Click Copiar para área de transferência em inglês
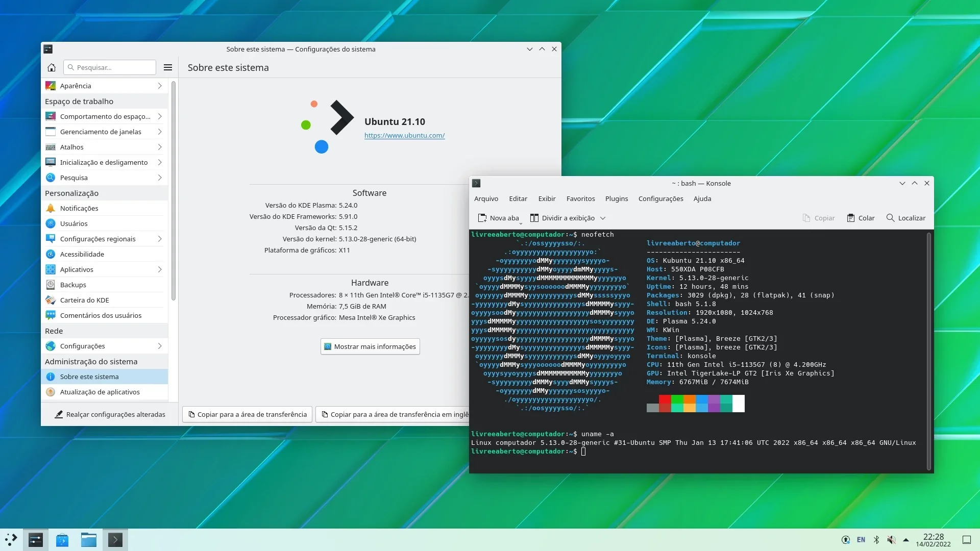Image resolution: width=980 pixels, height=551 pixels. click(393, 414)
